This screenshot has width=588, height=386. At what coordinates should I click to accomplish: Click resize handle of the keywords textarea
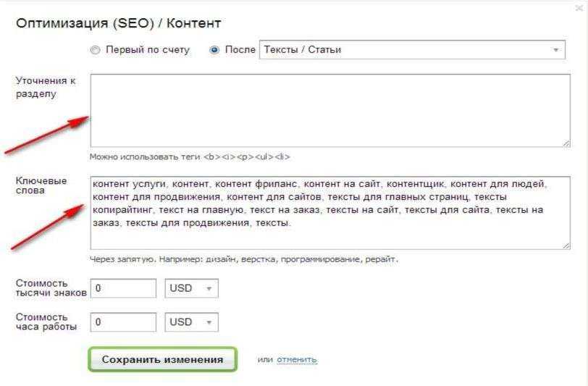click(x=566, y=246)
